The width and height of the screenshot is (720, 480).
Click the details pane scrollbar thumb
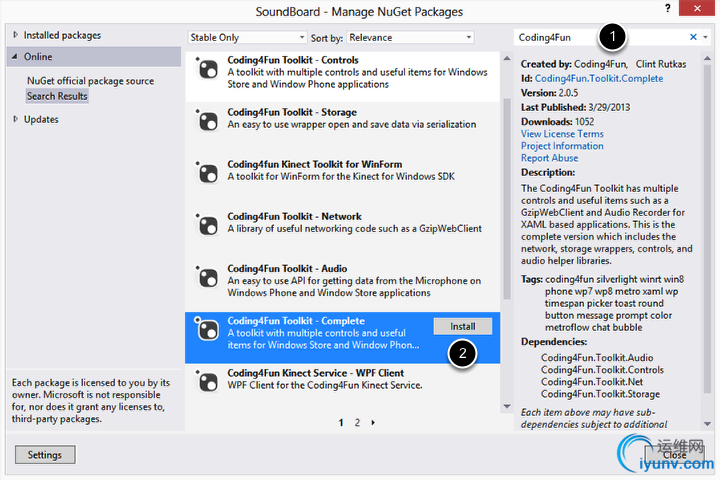pos(707,229)
